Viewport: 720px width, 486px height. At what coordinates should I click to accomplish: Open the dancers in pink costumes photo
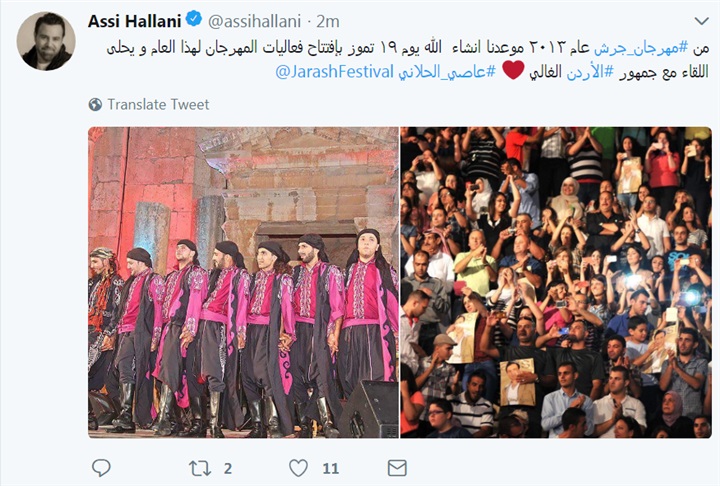click(x=243, y=282)
